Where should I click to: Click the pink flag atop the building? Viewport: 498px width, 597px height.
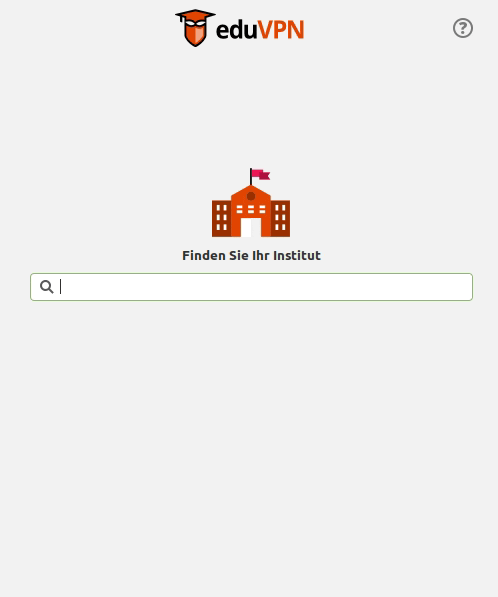(x=261, y=174)
